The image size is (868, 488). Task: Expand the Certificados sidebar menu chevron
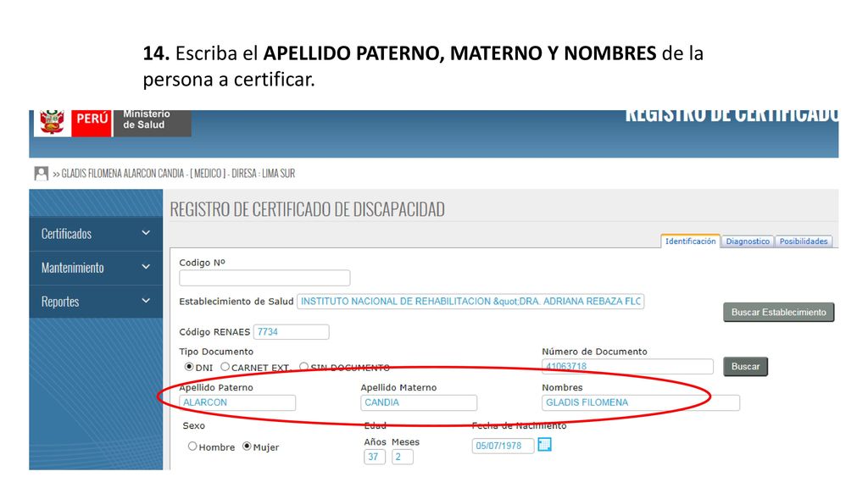click(146, 233)
